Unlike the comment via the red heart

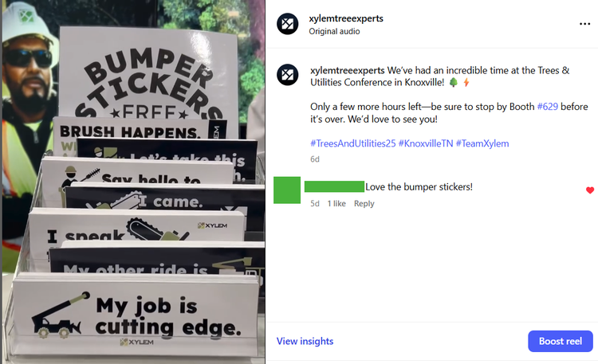coord(590,190)
